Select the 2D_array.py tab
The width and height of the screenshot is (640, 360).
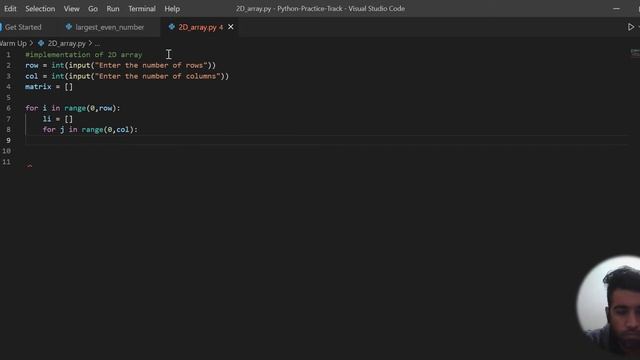coord(198,27)
